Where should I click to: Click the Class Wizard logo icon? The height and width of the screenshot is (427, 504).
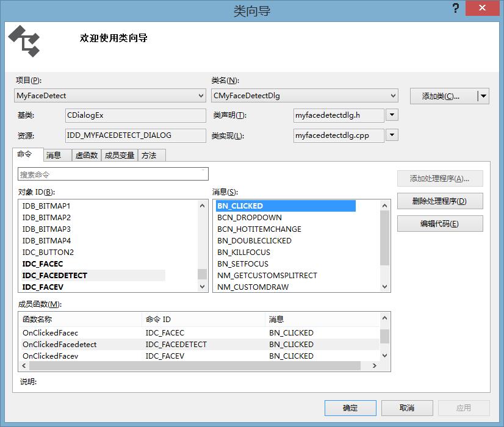[24, 41]
